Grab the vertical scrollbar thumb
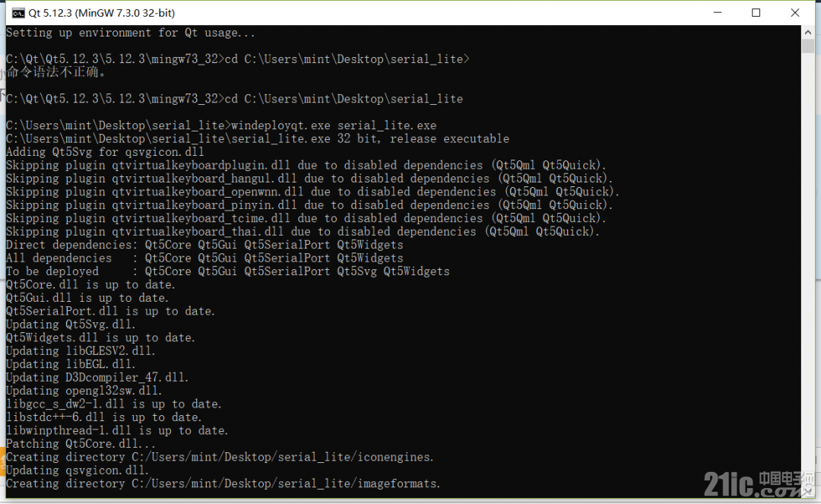 click(x=808, y=46)
